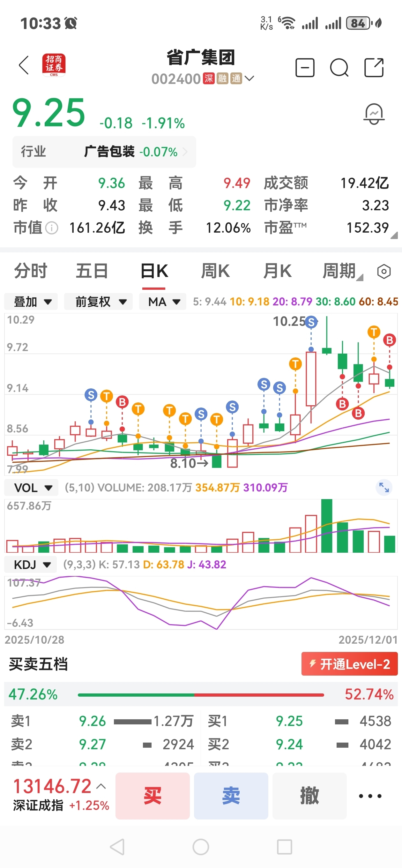Tap the 深 exchange badge

pos(209,79)
